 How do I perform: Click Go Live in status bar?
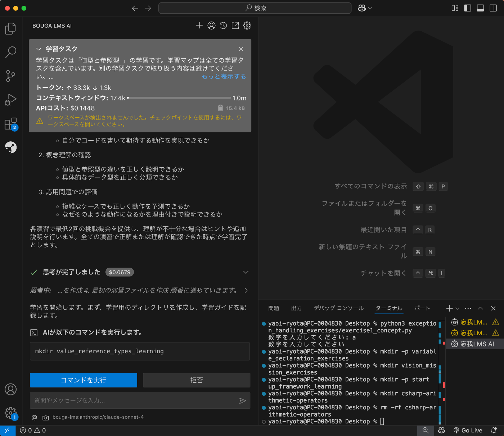coord(468,430)
